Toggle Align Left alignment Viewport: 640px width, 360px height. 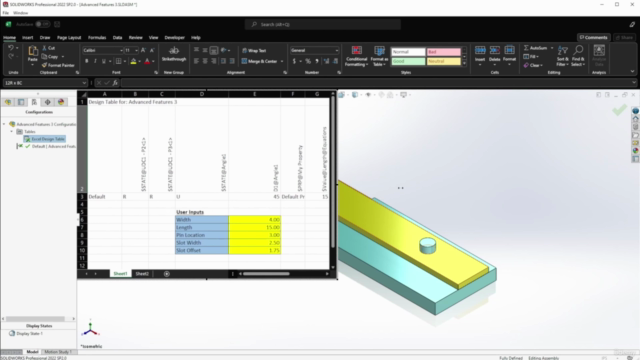pyautogui.click(x=196, y=61)
